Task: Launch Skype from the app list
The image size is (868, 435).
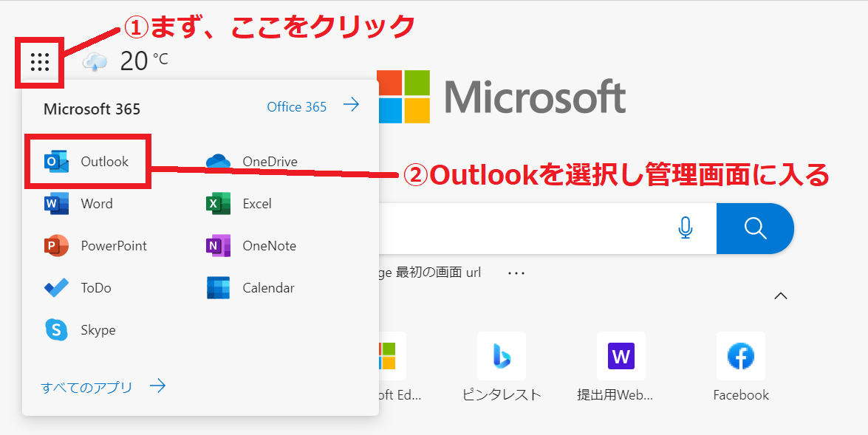Action: click(x=80, y=330)
